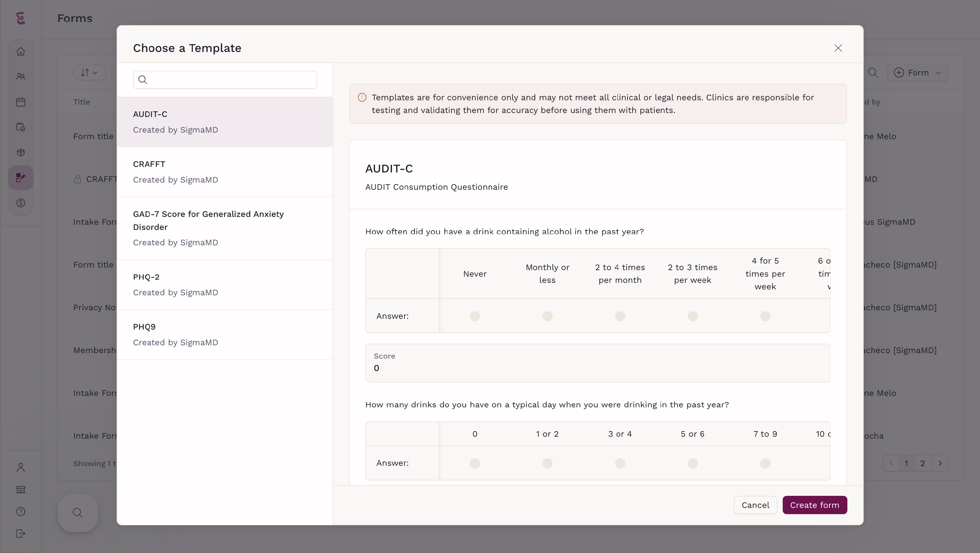The height and width of the screenshot is (553, 980).
Task: Close the Choose a Template dialog
Action: coord(838,48)
